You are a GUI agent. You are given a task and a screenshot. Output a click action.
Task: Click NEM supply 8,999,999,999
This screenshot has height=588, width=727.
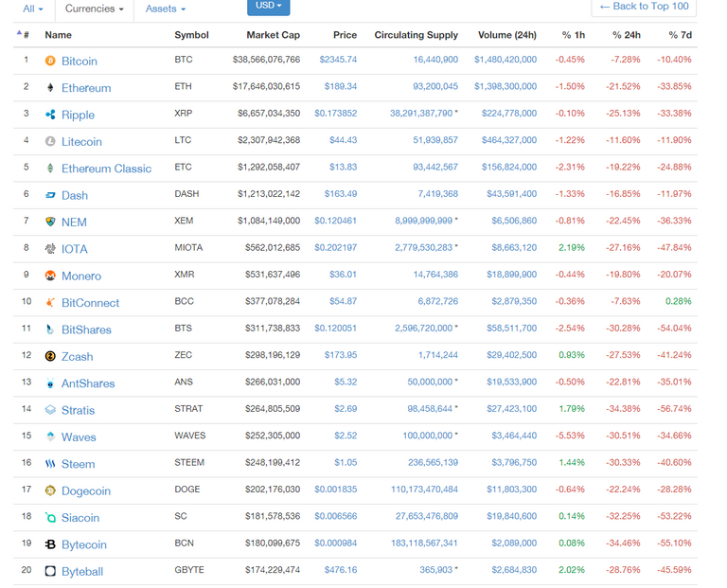[423, 221]
